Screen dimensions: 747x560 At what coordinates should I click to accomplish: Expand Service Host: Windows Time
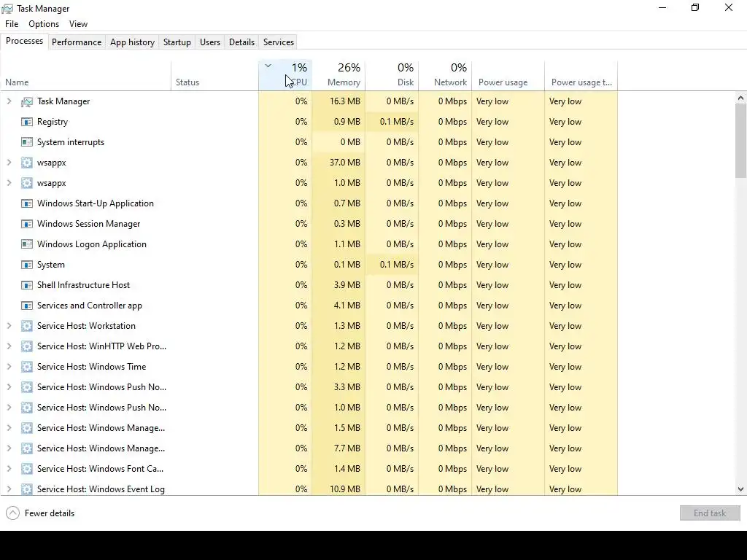[x=9, y=367]
